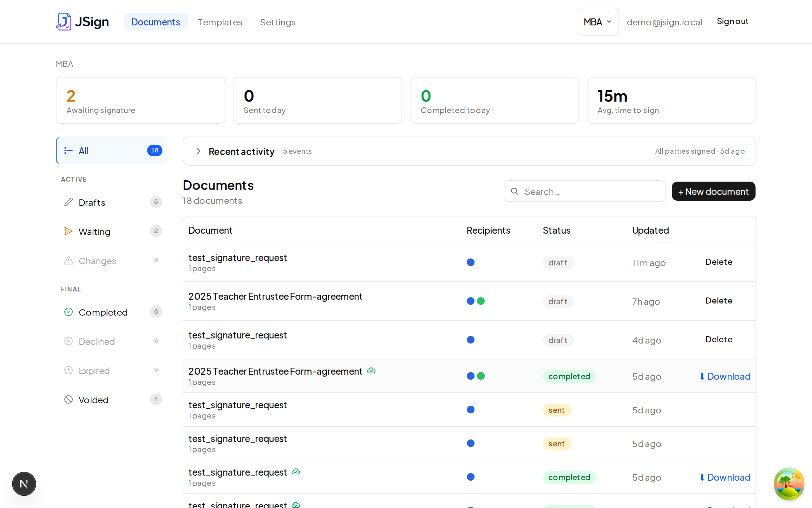Image resolution: width=812 pixels, height=508 pixels.
Task: Click the Completed today stat card
Action: pyautogui.click(x=494, y=100)
